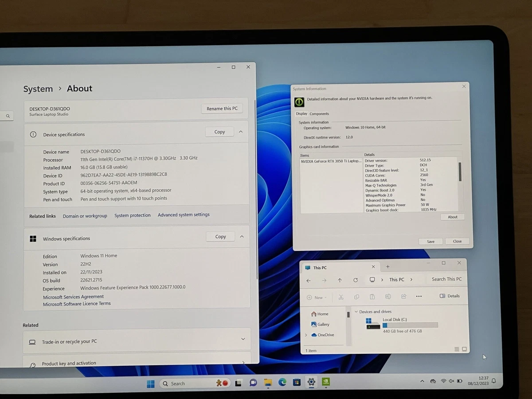Screen dimensions: 532x399
Task: Open the Details pane in File Explorer
Action: coord(450,296)
